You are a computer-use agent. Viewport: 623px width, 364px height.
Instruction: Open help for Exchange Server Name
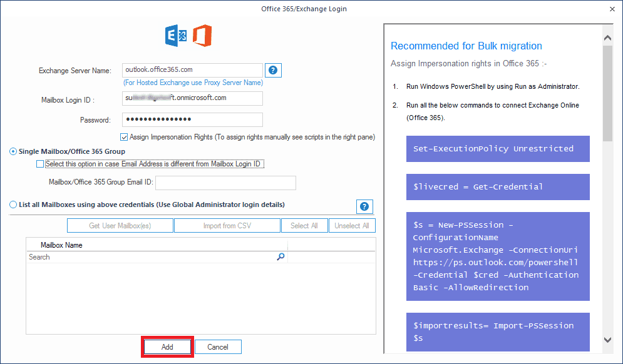click(273, 70)
